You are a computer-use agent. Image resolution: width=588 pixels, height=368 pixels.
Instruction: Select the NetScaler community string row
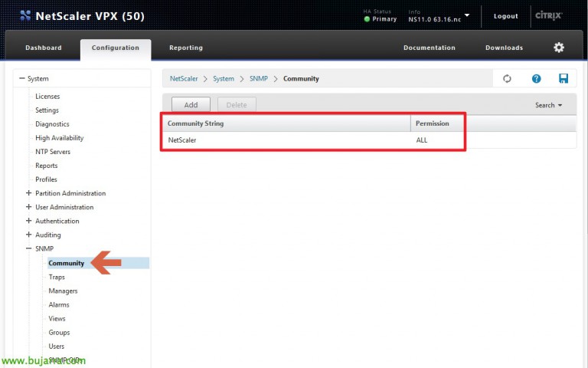(x=369, y=140)
